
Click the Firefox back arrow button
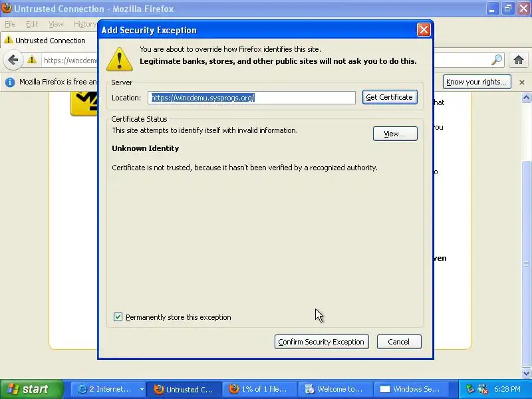[13, 60]
